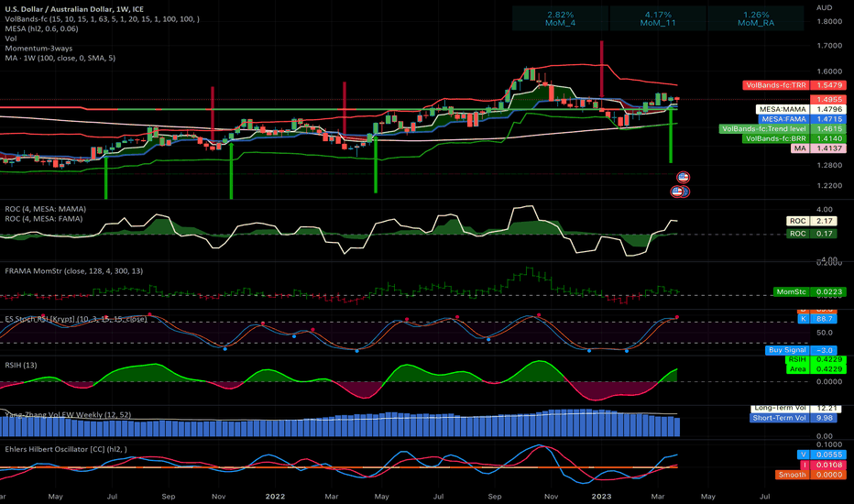This screenshot has height=504, width=854.
Task: Select the MA · 1W indicator legend
Action: point(60,58)
